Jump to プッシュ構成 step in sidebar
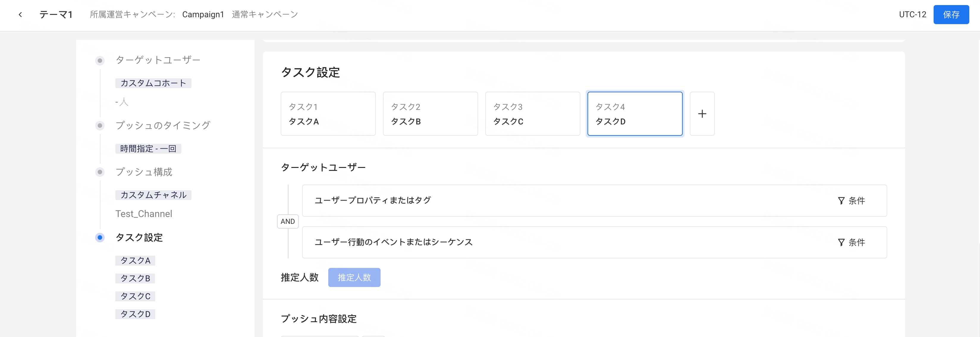The width and height of the screenshot is (980, 337). click(x=144, y=172)
